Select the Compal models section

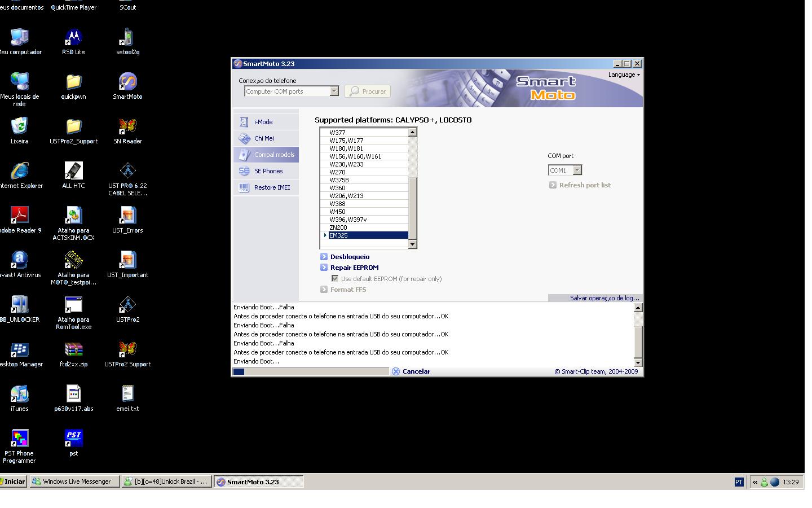pos(266,155)
